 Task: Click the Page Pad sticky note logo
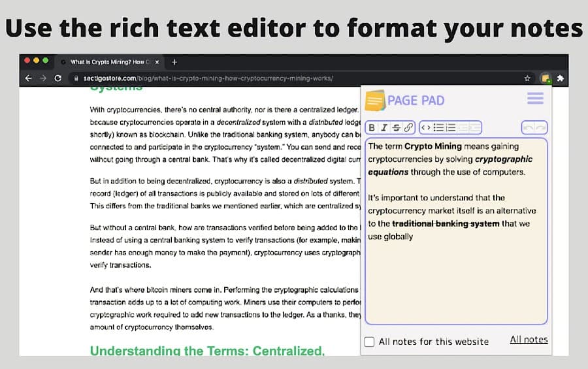pyautogui.click(x=375, y=101)
